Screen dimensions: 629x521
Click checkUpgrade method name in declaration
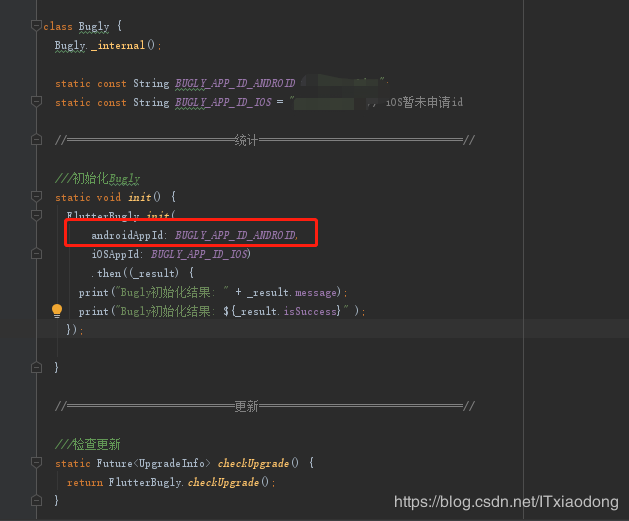(253, 463)
